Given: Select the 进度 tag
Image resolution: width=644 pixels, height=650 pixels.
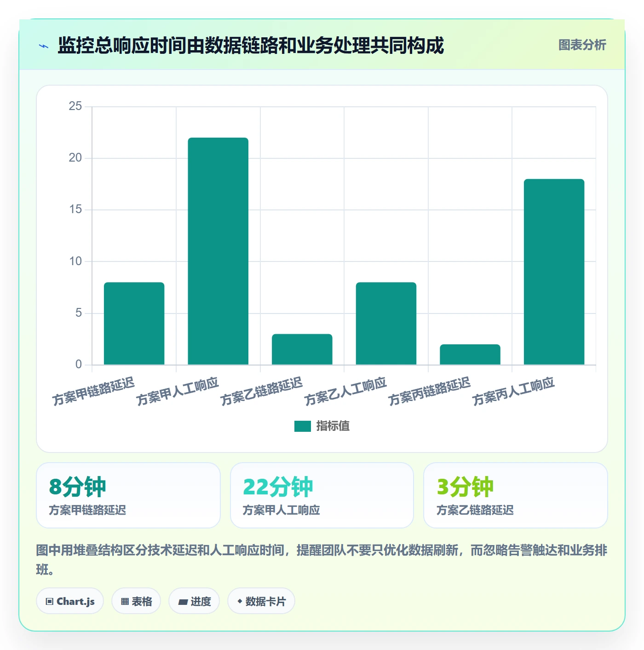Looking at the screenshot, I should (x=194, y=601).
